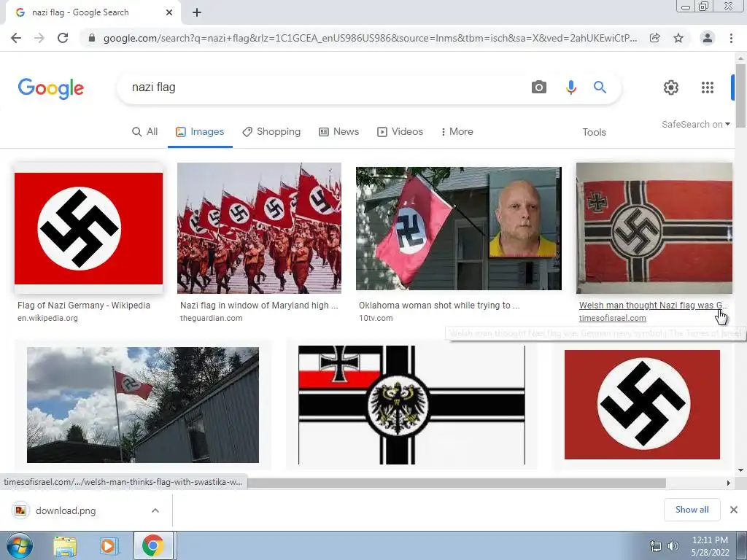The image size is (747, 560).
Task: Bookmark this page with the star
Action: [678, 38]
